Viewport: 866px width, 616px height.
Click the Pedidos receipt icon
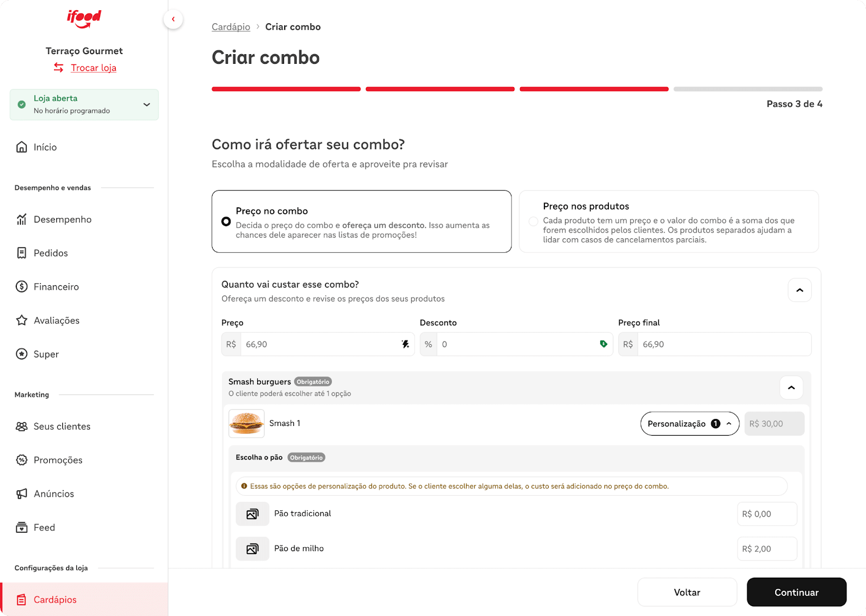(22, 253)
